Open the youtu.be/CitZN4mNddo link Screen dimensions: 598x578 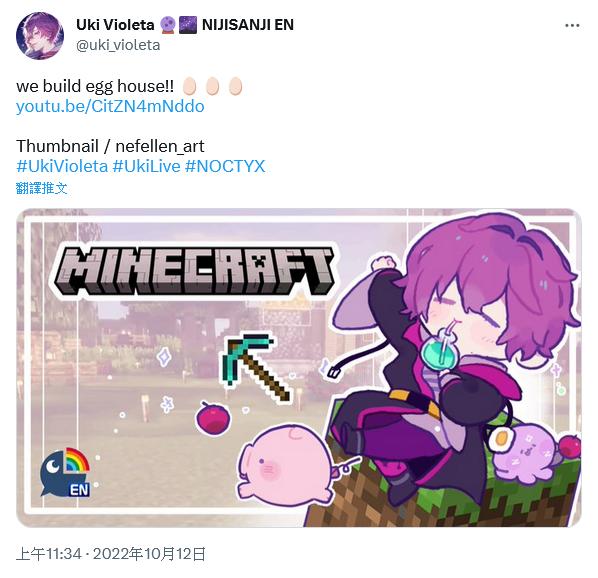pos(110,106)
